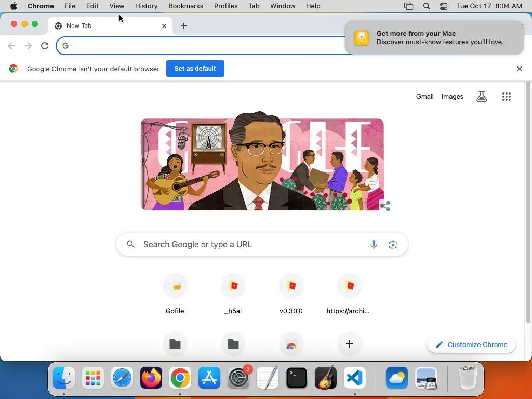The width and height of the screenshot is (532, 399).
Task: Open a new tab with plus button
Action: (x=183, y=26)
